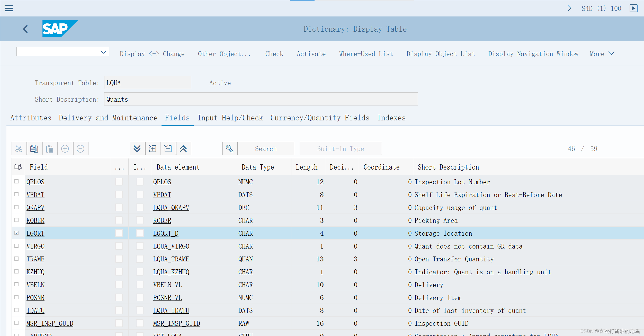Delete row using the minus icon
This screenshot has height=336, width=644.
pos(81,148)
